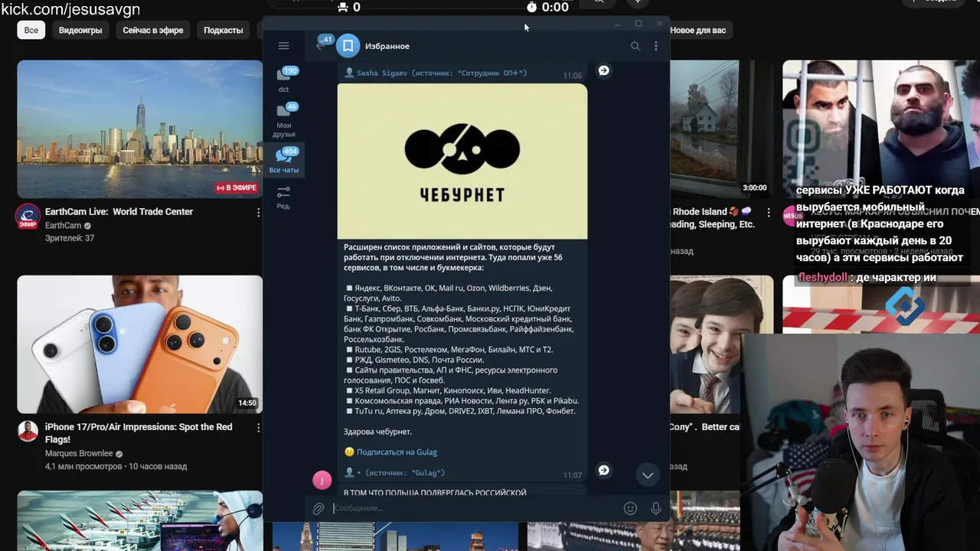980x551 pixels.
Task: Click Sasha Sigaev sender name
Action: click(382, 73)
